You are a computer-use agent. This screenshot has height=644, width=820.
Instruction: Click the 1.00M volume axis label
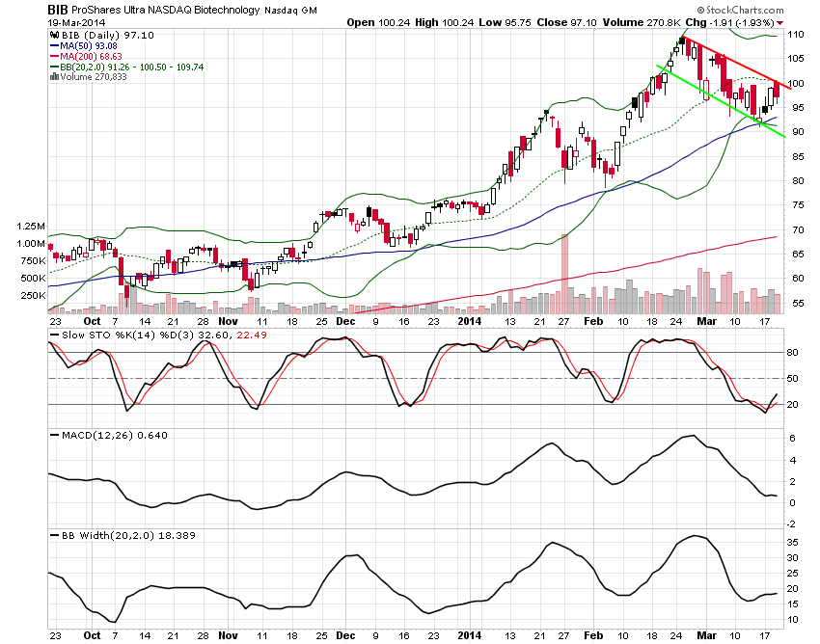tap(30, 244)
